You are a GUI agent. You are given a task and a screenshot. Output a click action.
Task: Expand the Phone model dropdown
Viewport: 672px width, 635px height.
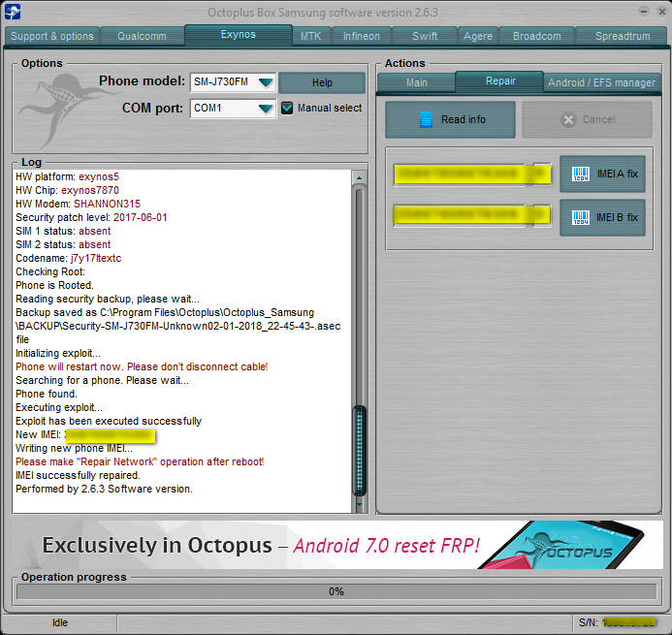[266, 81]
